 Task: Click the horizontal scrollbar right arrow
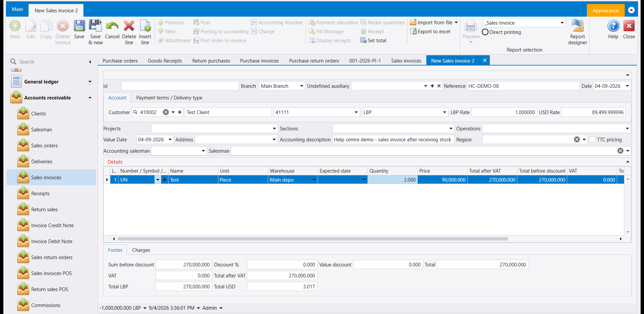coord(621,239)
